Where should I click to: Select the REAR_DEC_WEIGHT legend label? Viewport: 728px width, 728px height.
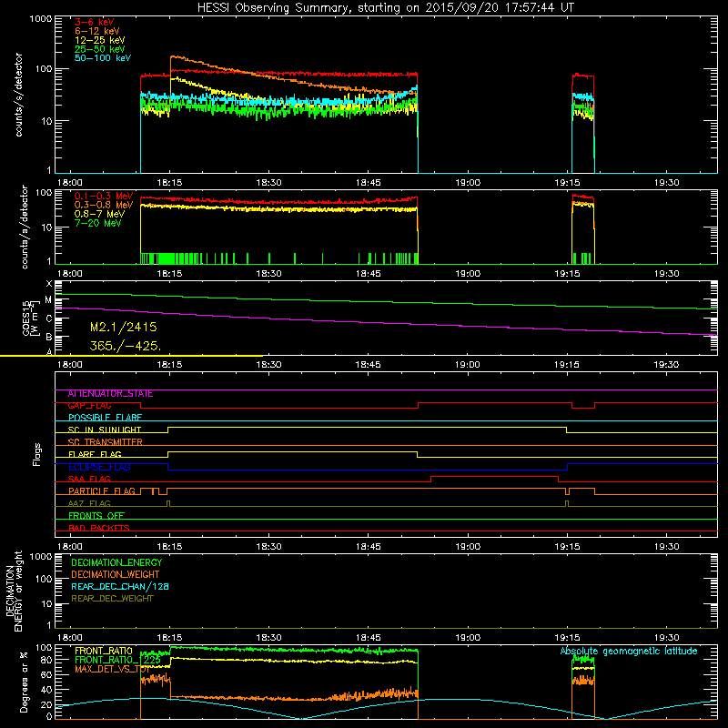112,599
